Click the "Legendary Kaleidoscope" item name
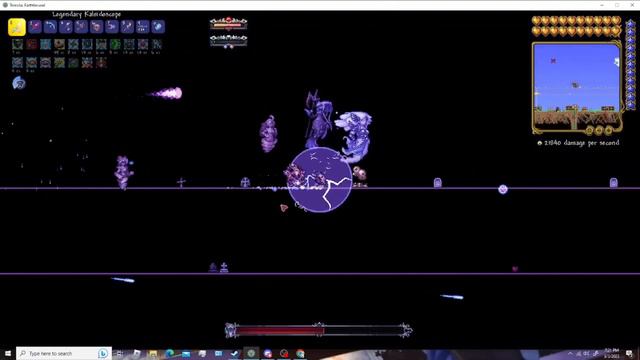The image size is (640, 360). coord(87,14)
